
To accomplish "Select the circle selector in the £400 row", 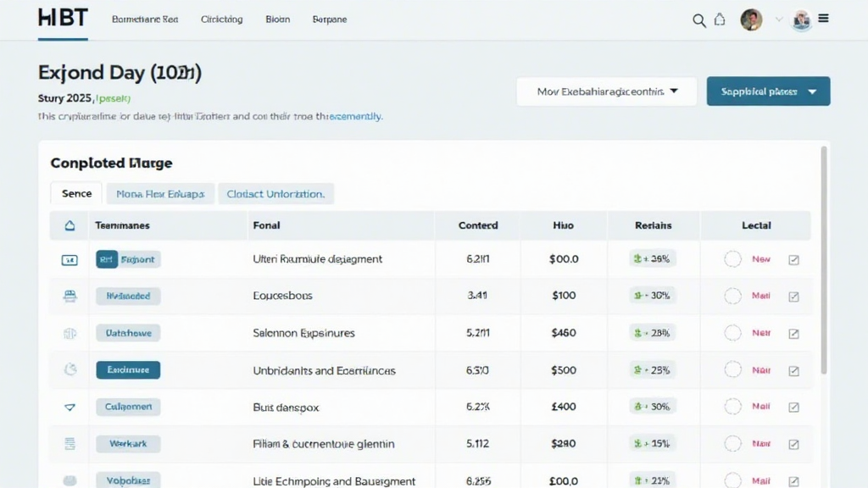I will coord(733,408).
